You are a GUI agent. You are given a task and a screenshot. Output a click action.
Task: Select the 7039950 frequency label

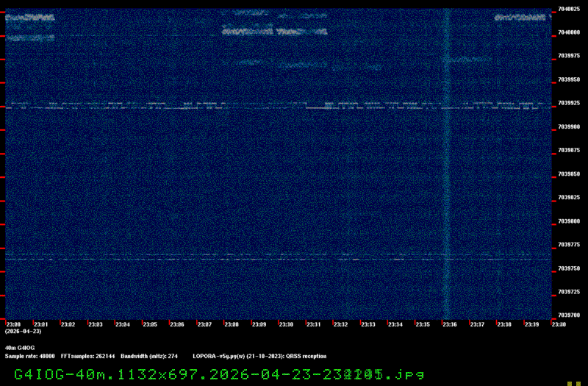coord(568,79)
